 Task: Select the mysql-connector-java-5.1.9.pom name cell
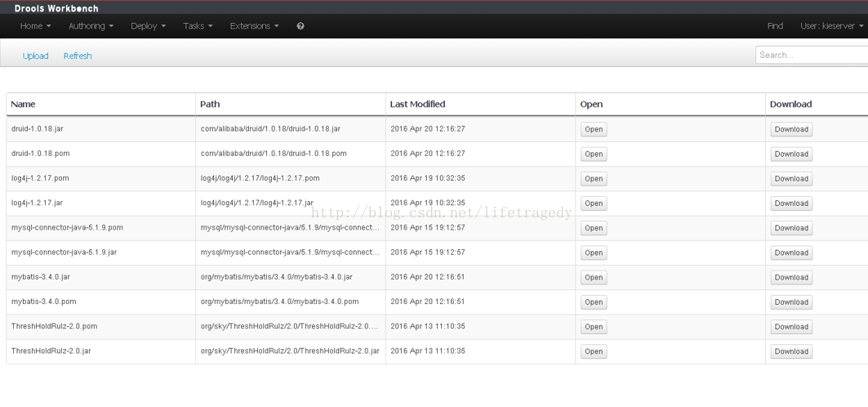pyautogui.click(x=100, y=227)
